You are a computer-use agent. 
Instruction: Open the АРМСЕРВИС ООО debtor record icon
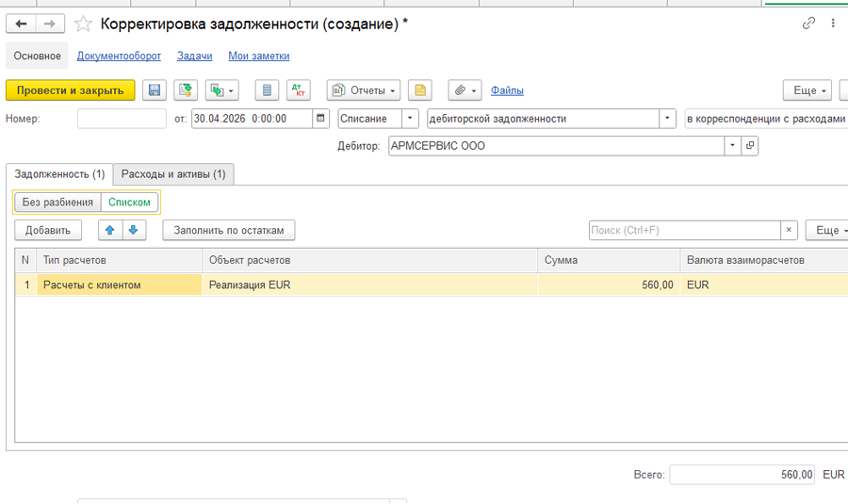coord(750,145)
